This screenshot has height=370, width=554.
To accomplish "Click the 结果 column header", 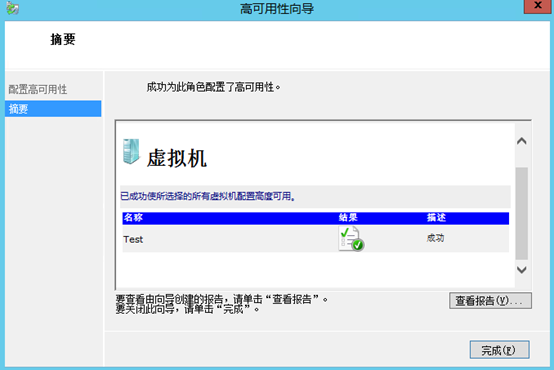I will 348,218.
